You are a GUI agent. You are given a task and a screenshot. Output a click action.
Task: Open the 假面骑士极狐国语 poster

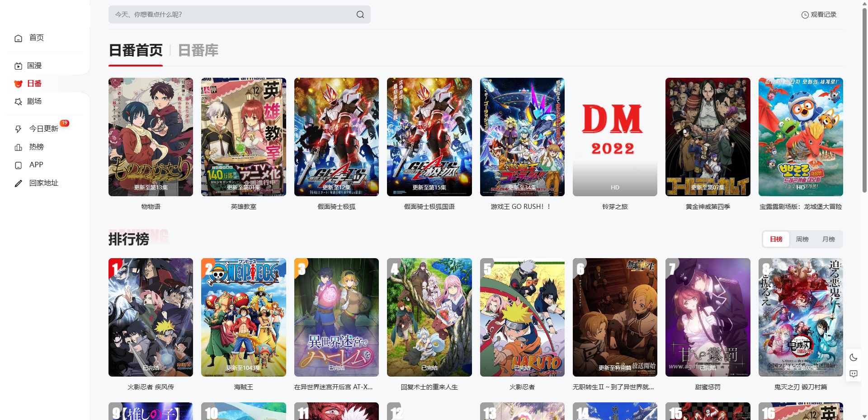[x=429, y=137]
